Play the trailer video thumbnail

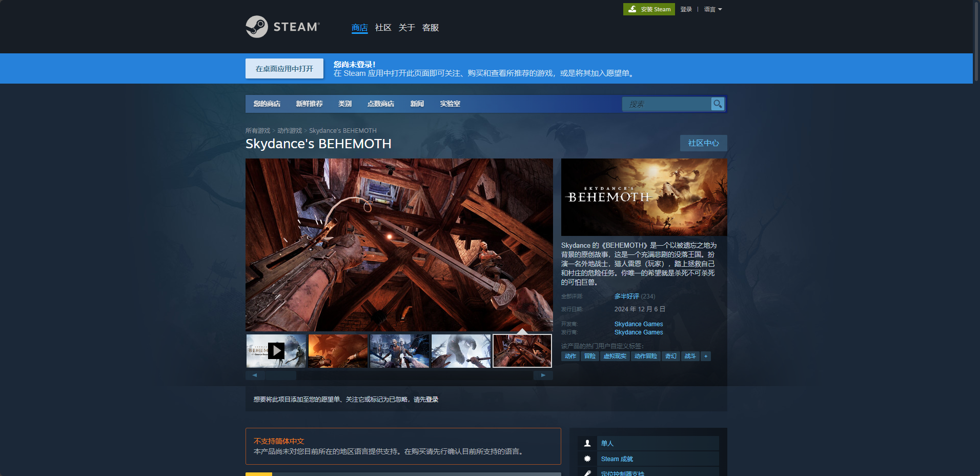276,351
